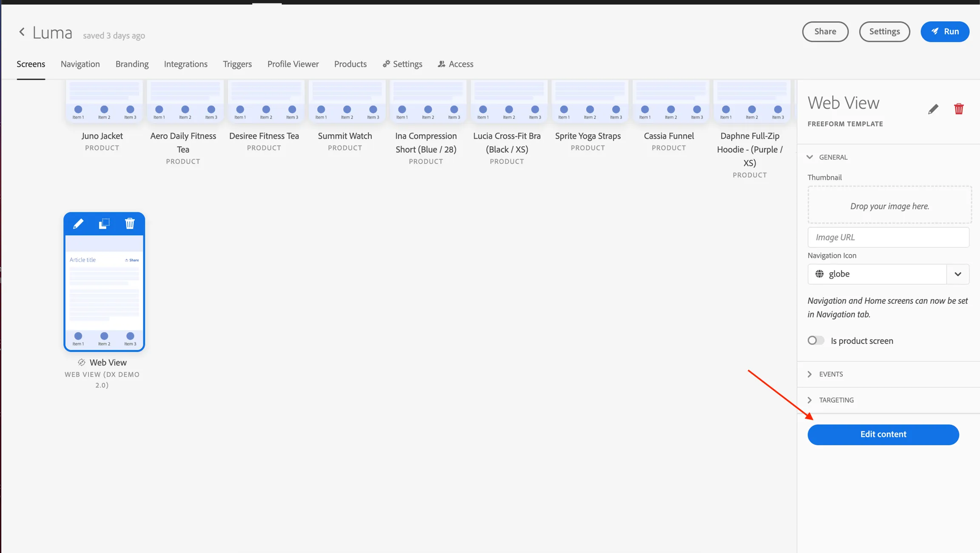Duplicate the Web View screen card

point(104,224)
